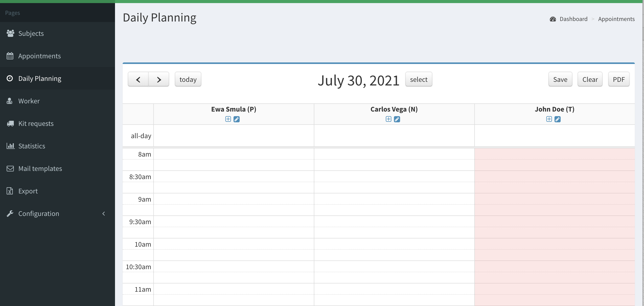
Task: Click the plus icon under Carlos Vega
Action: pyautogui.click(x=388, y=119)
